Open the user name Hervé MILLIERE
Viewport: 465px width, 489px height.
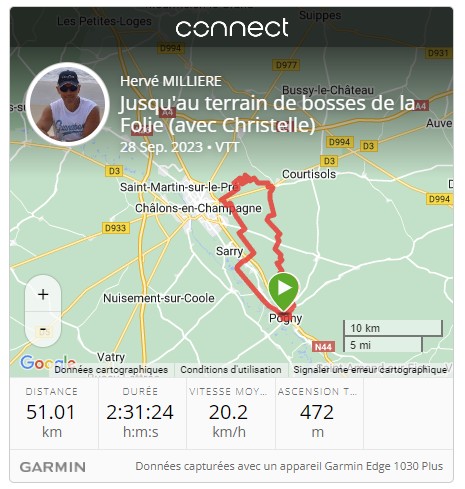coord(171,81)
